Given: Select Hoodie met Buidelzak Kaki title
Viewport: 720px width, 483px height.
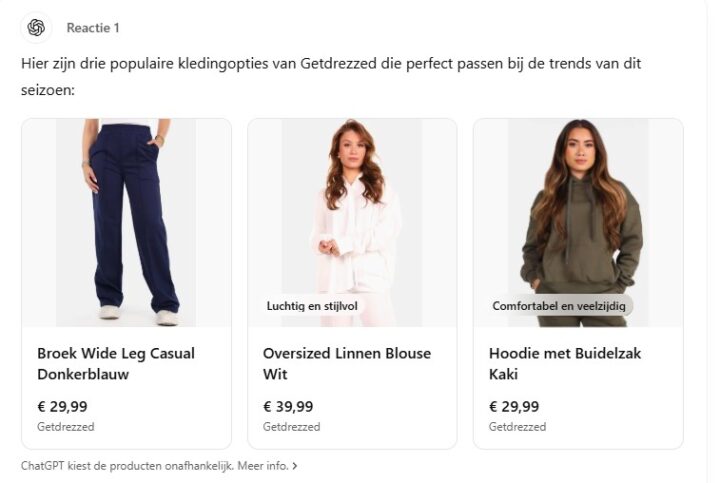Looking at the screenshot, I should click(x=565, y=364).
